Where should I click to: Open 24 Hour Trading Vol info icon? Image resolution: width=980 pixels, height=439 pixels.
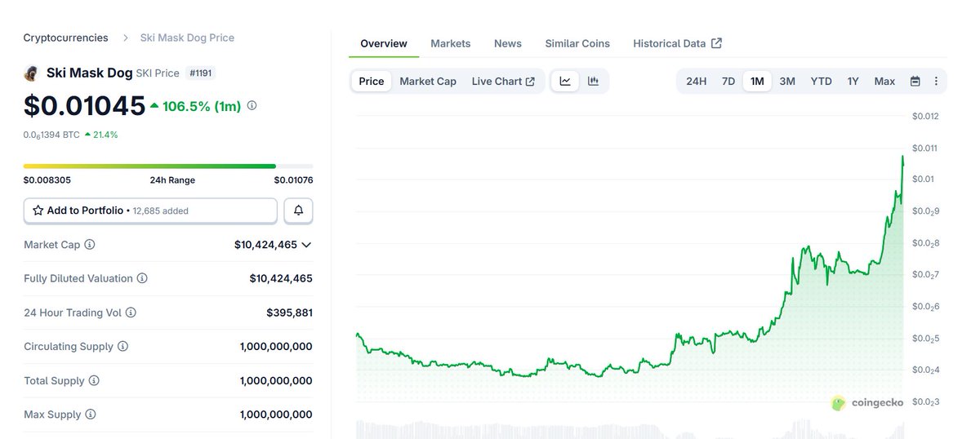point(131,313)
